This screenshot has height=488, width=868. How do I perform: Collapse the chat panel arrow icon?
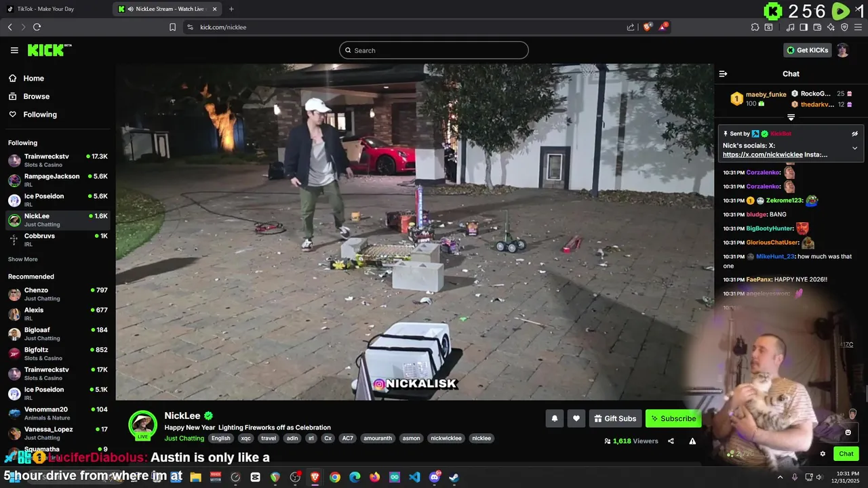tap(723, 74)
